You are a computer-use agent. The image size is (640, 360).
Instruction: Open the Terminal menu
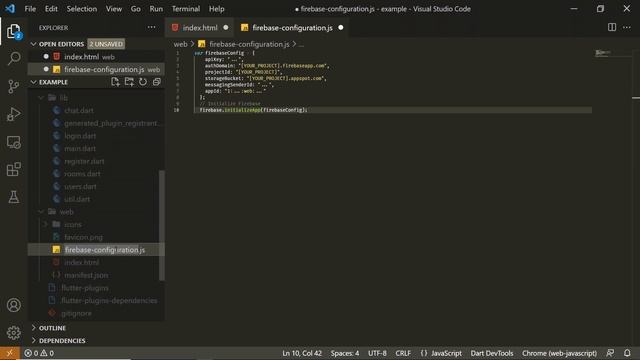186,9
